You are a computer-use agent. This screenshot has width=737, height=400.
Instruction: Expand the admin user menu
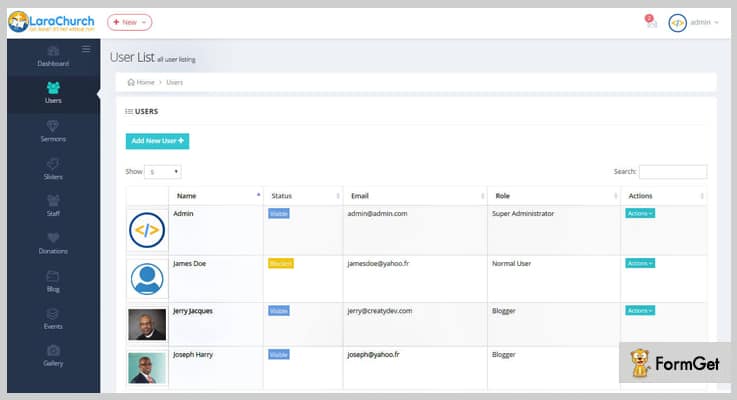click(704, 22)
